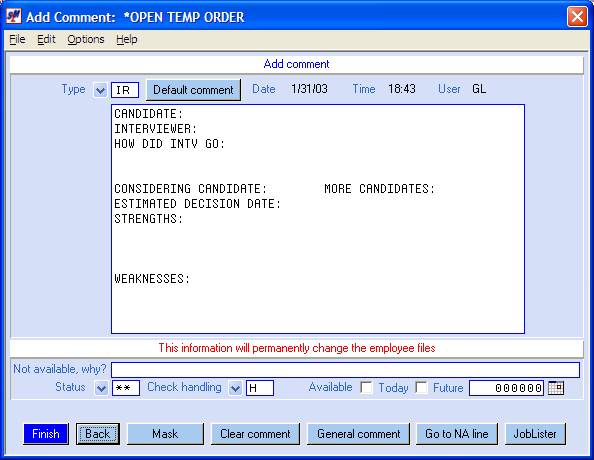The height and width of the screenshot is (460, 594).
Task: Open JobLister
Action: click(x=535, y=433)
